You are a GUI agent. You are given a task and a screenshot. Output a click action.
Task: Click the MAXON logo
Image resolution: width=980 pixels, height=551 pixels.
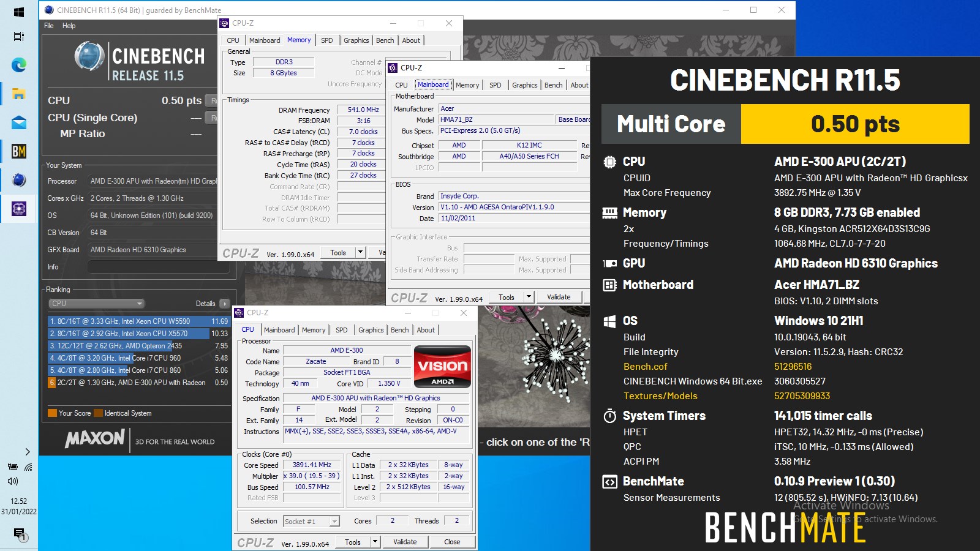tap(95, 438)
